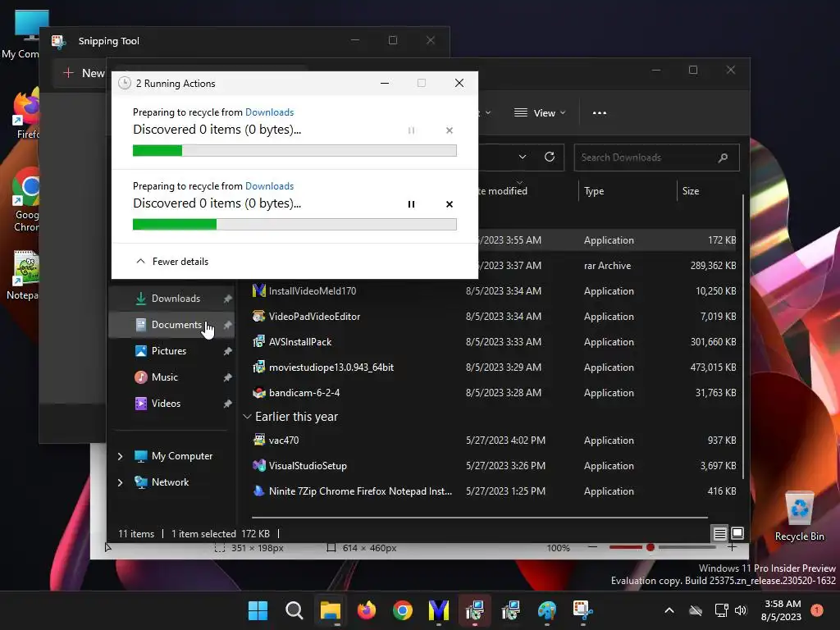This screenshot has height=630, width=840.
Task: Cancel the second recycle operation
Action: click(x=450, y=204)
